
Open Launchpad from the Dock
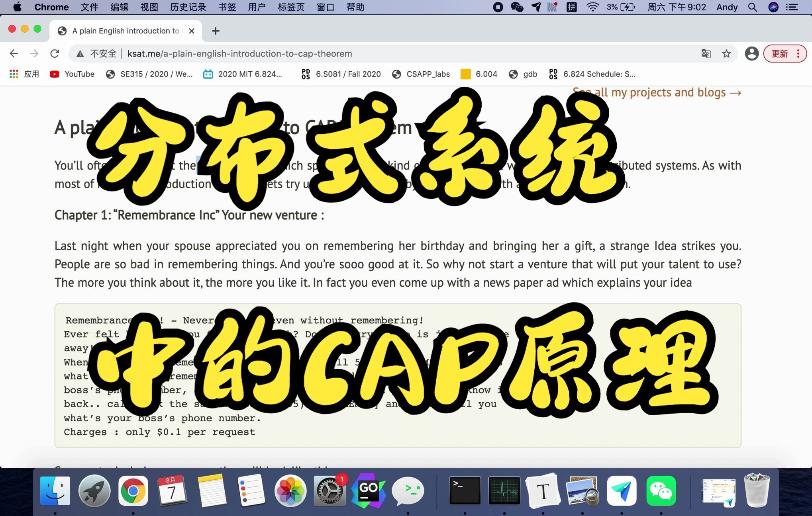[94, 491]
